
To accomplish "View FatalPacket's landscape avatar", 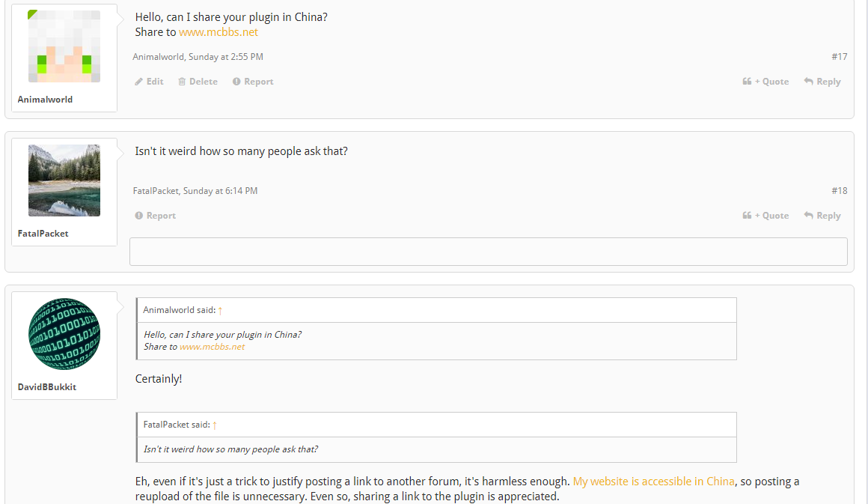I will coord(64,180).
